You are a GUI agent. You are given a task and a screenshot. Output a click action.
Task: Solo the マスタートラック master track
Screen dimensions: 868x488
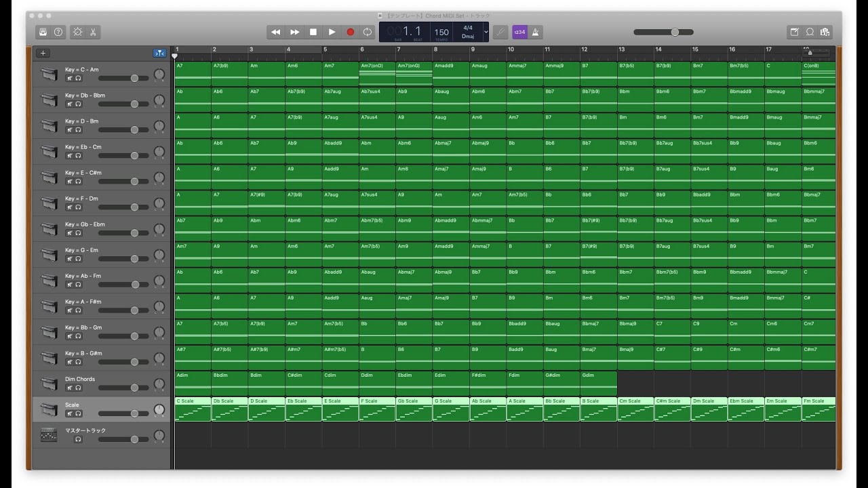78,439
